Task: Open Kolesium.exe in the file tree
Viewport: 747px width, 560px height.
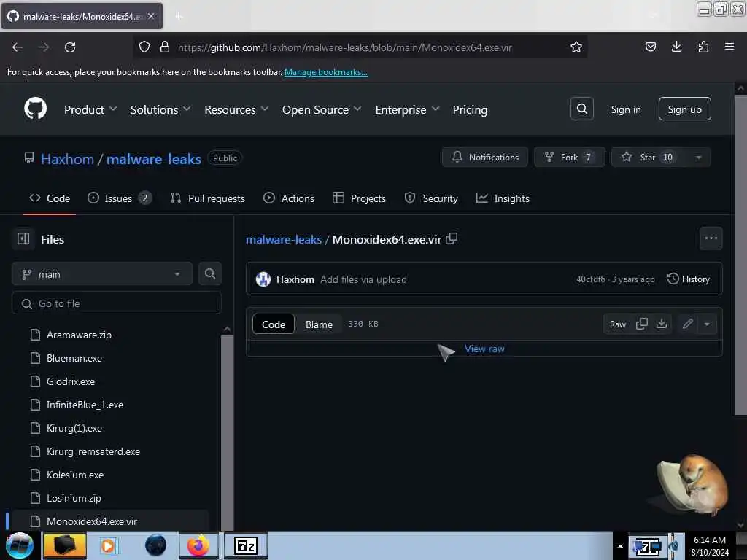Action: pos(75,475)
